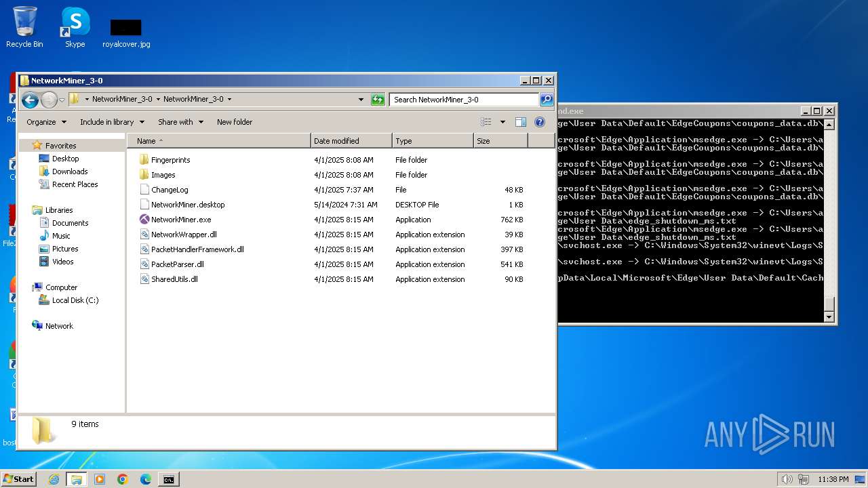Click Network in the navigation pane
The image size is (868, 488).
pos(59,326)
